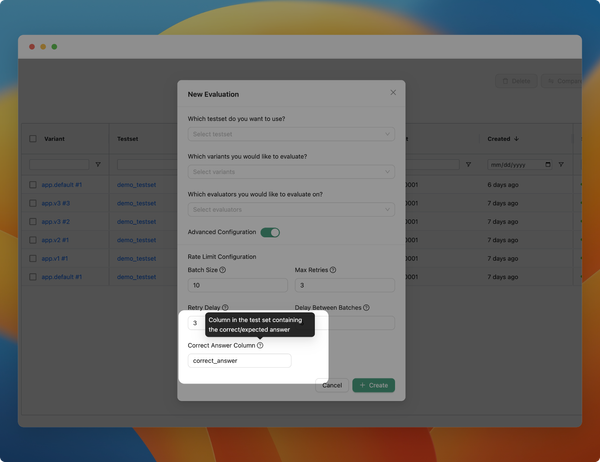Open the Select evaluators dropdown
The image size is (600, 462).
click(291, 210)
